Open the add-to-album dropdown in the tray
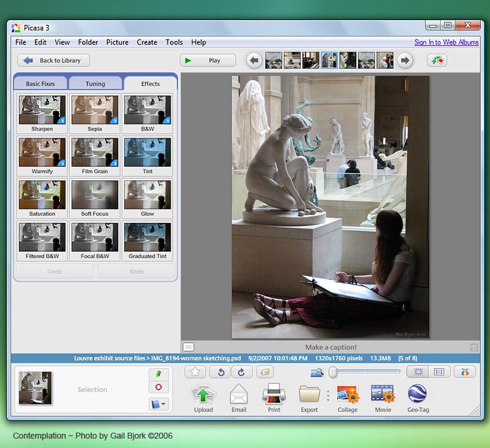The image size is (490, 448). (x=159, y=404)
